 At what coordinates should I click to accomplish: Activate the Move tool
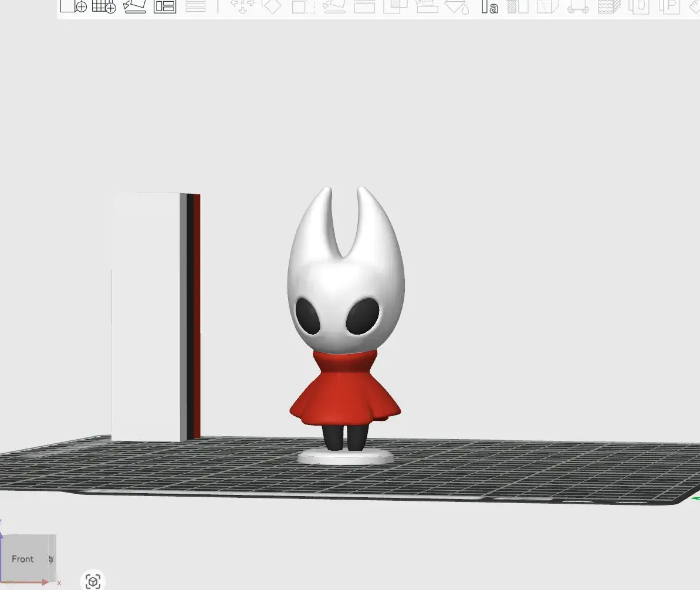tap(243, 8)
